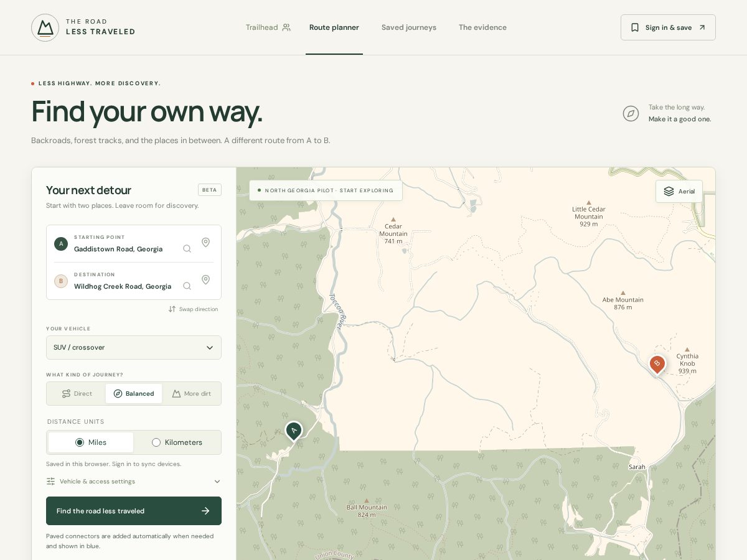Click the chevron in the vehicle dropdown
Image resolution: width=747 pixels, height=560 pixels.
click(210, 348)
